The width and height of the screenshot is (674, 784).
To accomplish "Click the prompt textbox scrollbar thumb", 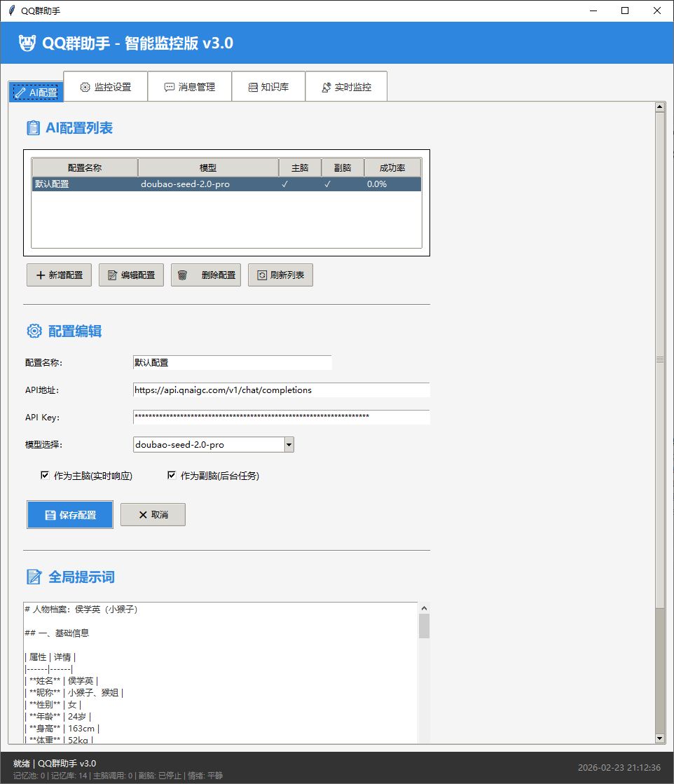I will pos(424,626).
